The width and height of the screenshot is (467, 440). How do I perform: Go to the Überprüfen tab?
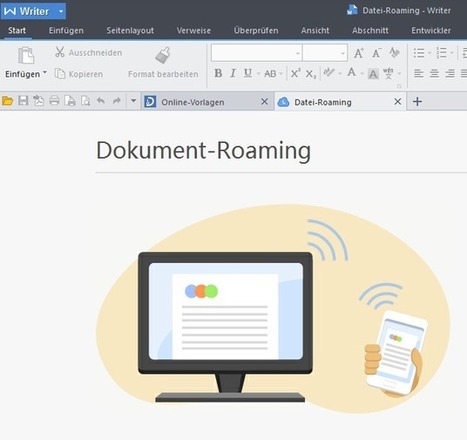coord(256,31)
